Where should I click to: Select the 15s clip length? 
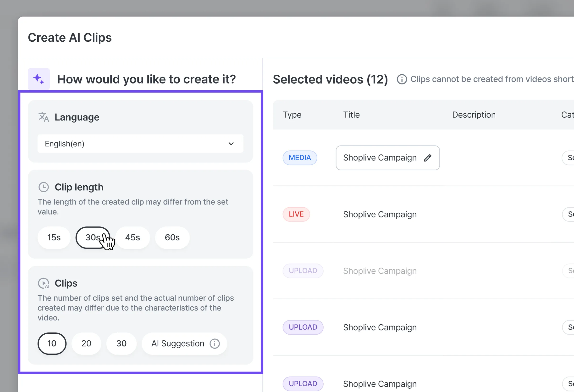coord(54,238)
